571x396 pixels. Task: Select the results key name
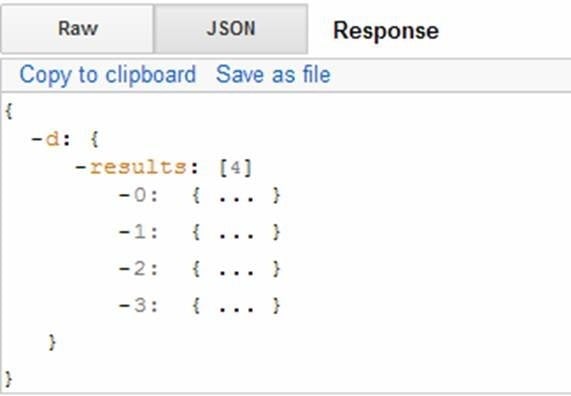coord(138,168)
